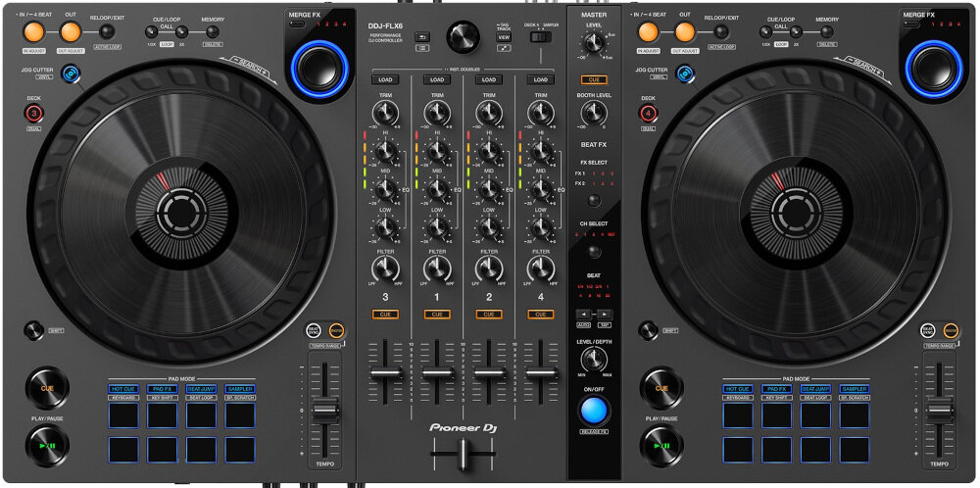The height and width of the screenshot is (488, 980).
Task: Tap the FX SELECT button in Beat FX
Action: pyautogui.click(x=595, y=201)
